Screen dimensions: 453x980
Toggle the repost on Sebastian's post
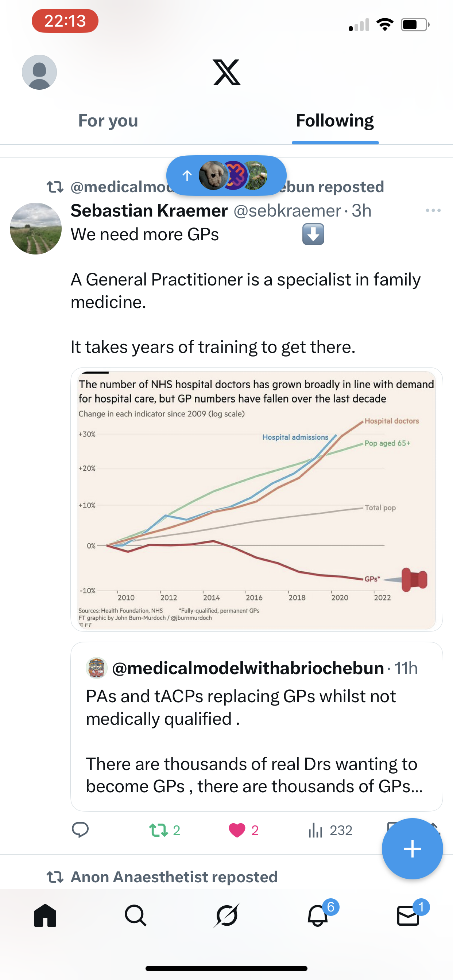coord(159,830)
